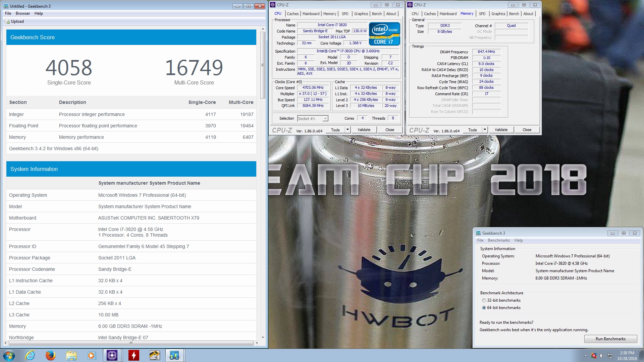
Task: Click the CPU-Z window icon in the Memory CPU-Z window
Action: coord(410,5)
